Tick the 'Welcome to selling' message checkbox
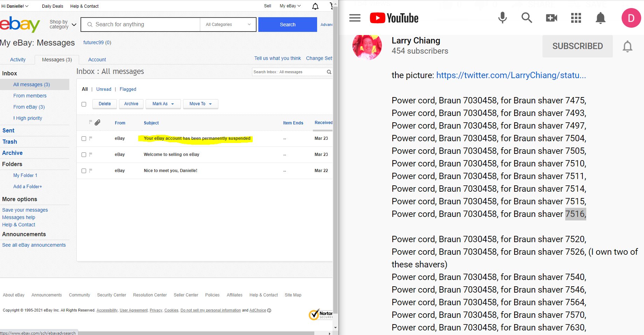The width and height of the screenshot is (644, 335). (84, 155)
